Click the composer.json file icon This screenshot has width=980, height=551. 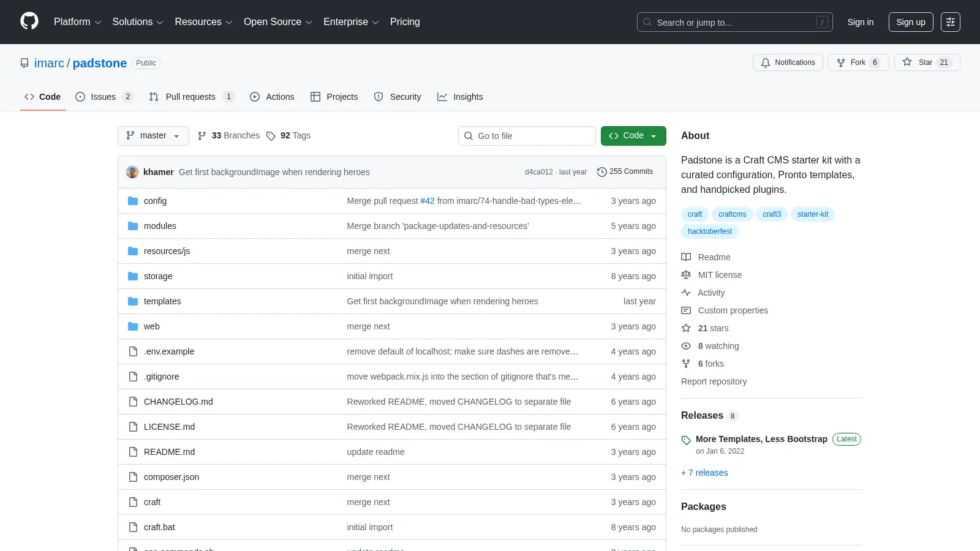click(x=133, y=477)
